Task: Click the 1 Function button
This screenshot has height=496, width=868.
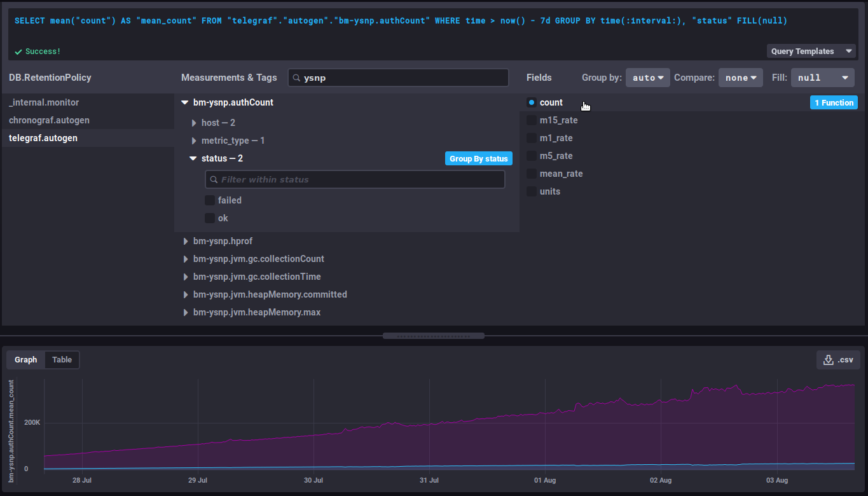Action: click(x=833, y=102)
